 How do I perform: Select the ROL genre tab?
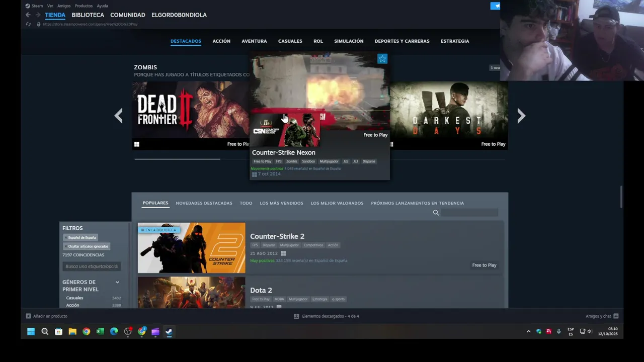[318, 41]
